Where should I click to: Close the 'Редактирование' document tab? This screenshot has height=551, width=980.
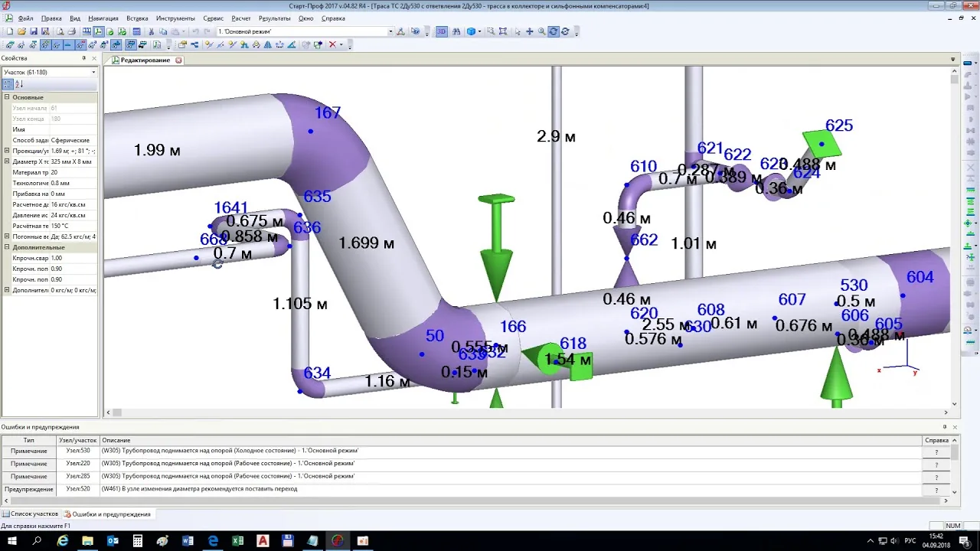[x=178, y=60]
